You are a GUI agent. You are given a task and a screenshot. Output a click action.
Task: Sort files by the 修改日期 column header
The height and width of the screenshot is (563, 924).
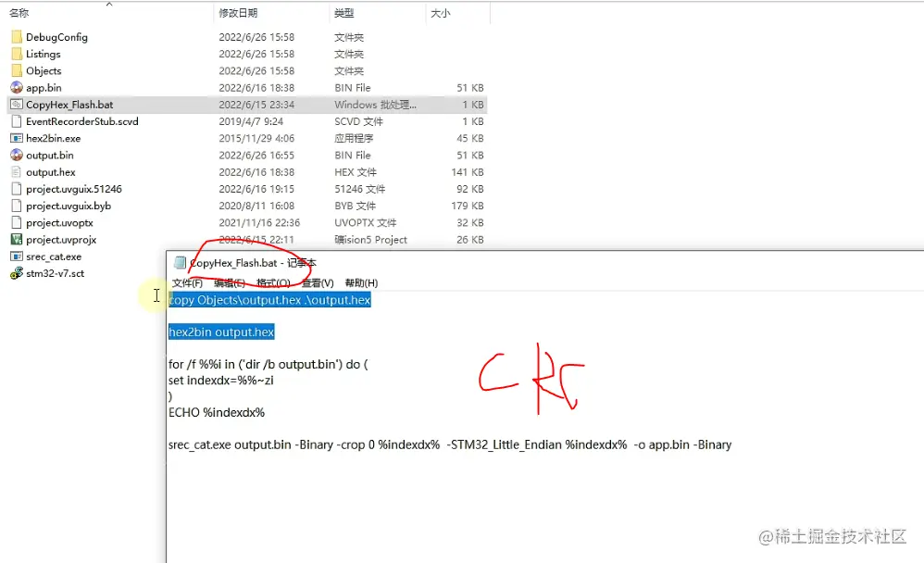pyautogui.click(x=238, y=13)
